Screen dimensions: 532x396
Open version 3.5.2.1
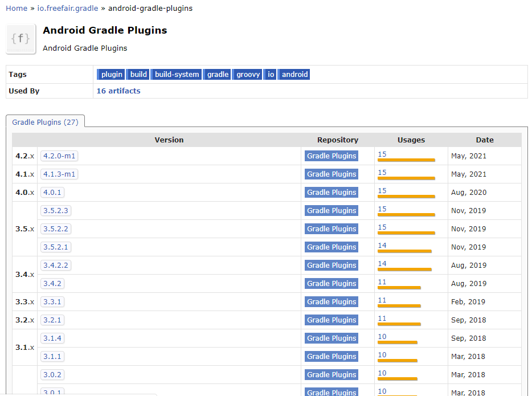[x=56, y=247]
